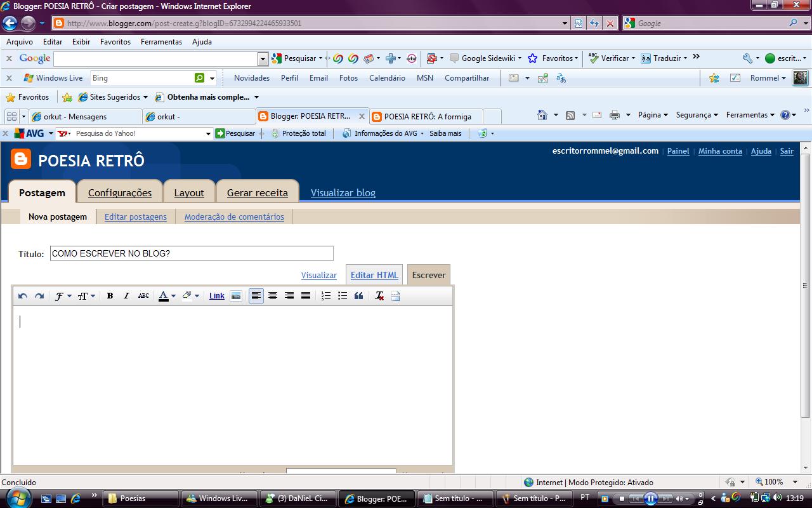The image size is (812, 508).
Task: Align text left in editor
Action: [256, 296]
